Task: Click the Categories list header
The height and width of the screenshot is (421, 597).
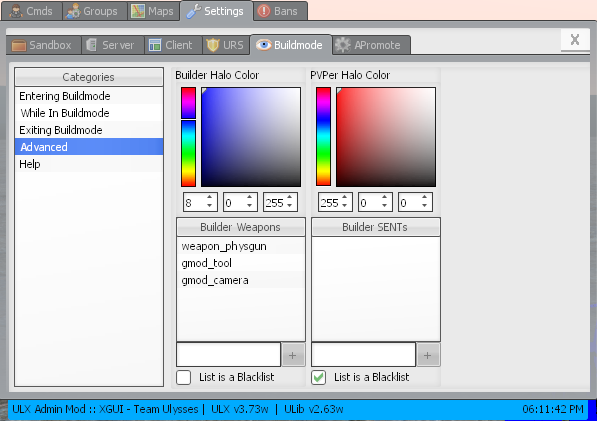Action: pos(89,77)
